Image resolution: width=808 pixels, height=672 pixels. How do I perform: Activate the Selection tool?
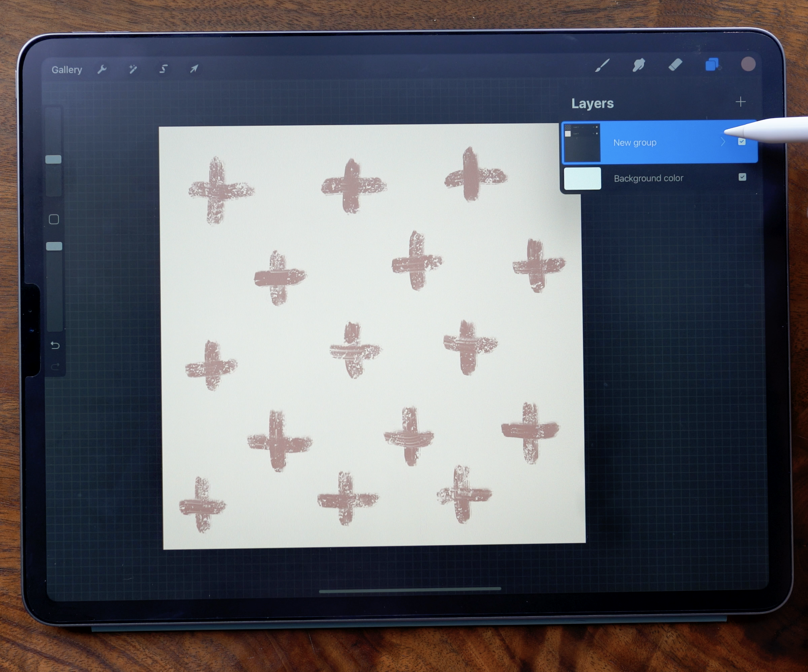click(x=163, y=69)
